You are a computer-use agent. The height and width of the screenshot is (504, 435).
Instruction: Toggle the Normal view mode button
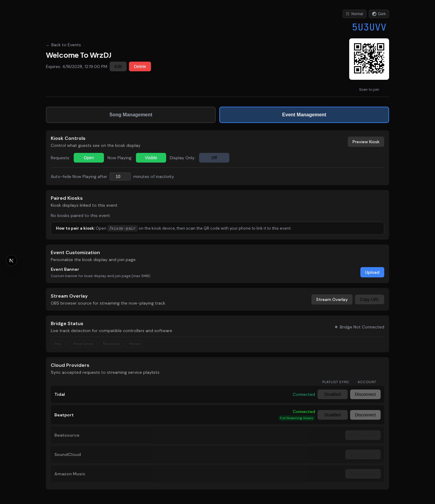pos(354,14)
